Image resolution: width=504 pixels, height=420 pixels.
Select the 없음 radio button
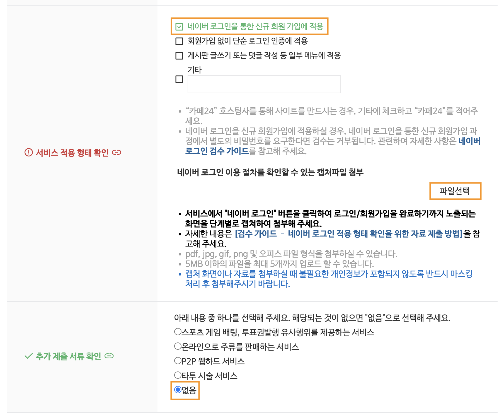coord(178,390)
